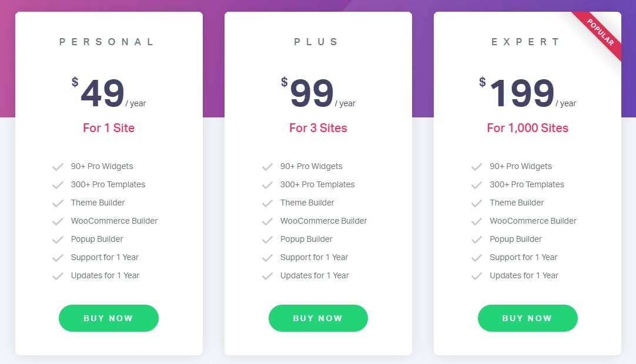Select the PLUS plan heading
The width and height of the screenshot is (636, 364).
tap(316, 42)
